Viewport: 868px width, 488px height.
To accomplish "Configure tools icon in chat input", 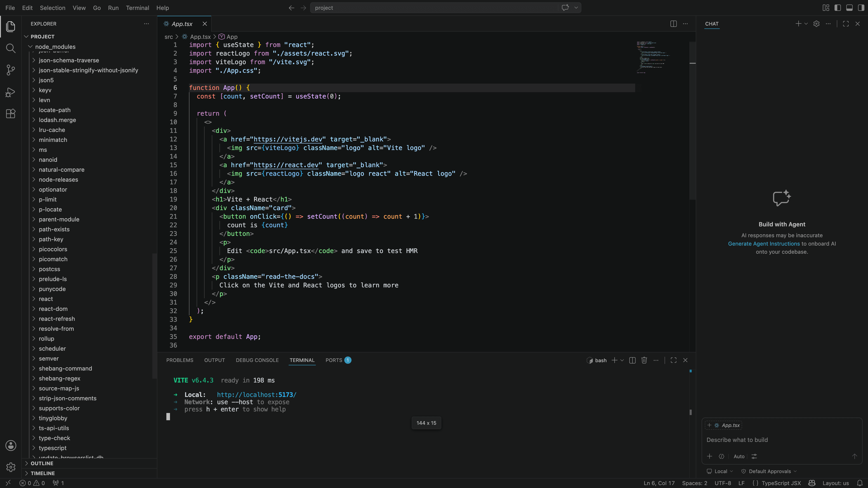I will (x=754, y=456).
